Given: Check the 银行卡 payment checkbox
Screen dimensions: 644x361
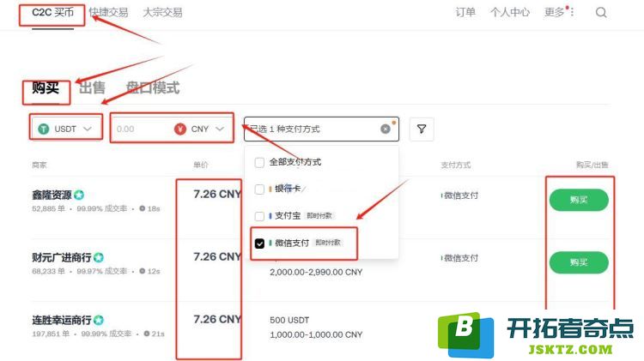Looking at the screenshot, I should click(x=259, y=190).
